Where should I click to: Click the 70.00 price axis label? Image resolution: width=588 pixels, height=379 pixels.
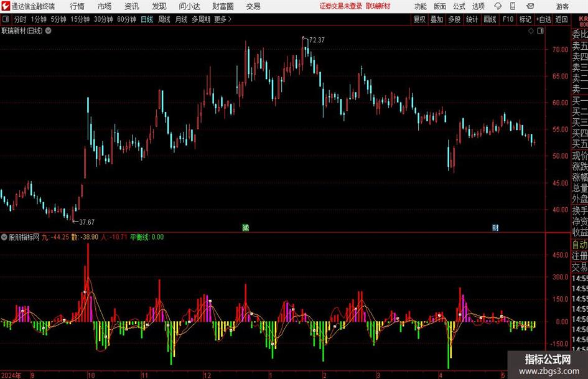[x=560, y=50]
